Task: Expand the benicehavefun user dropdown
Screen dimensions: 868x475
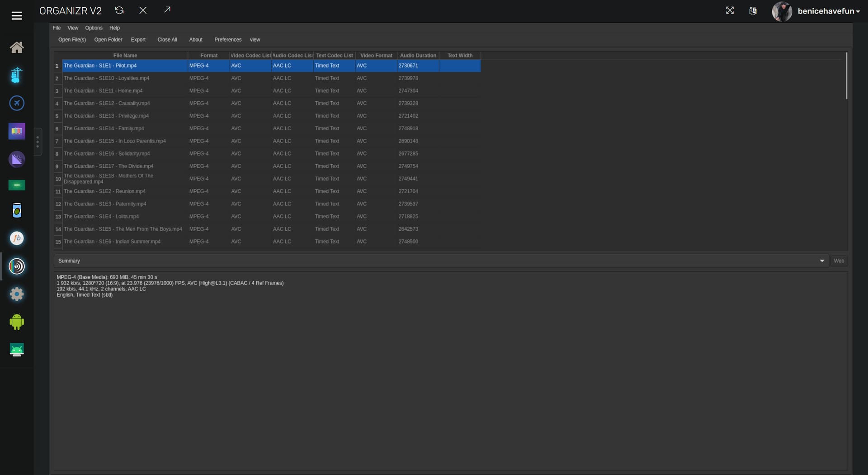Action: [828, 11]
